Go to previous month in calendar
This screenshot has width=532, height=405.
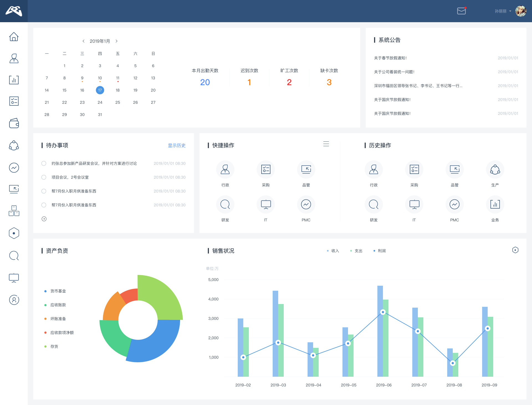[83, 41]
